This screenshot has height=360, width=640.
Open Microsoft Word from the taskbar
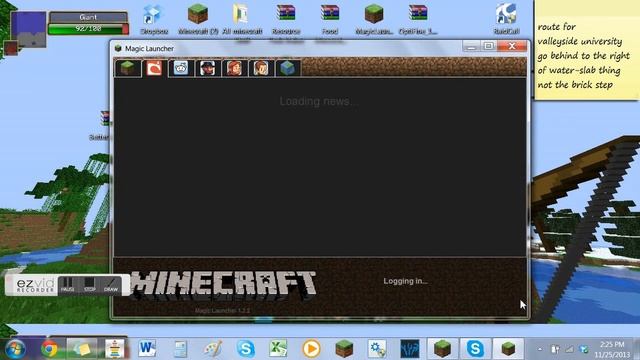pyautogui.click(x=147, y=349)
